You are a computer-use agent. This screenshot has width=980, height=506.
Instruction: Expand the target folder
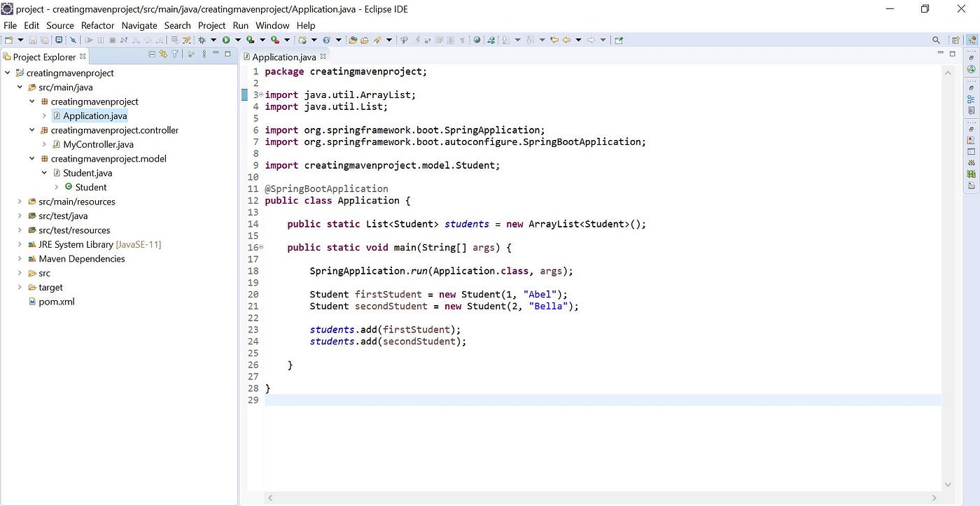(x=20, y=288)
